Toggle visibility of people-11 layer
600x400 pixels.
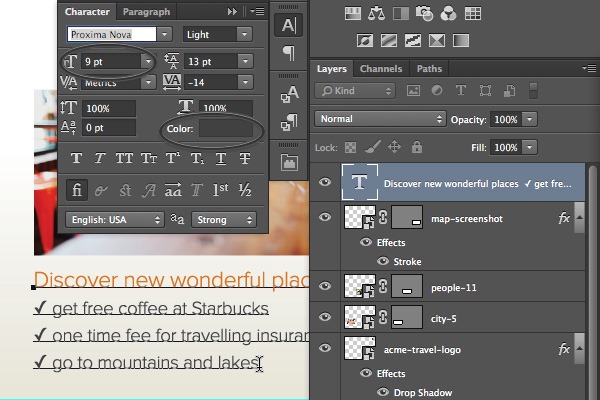click(325, 286)
